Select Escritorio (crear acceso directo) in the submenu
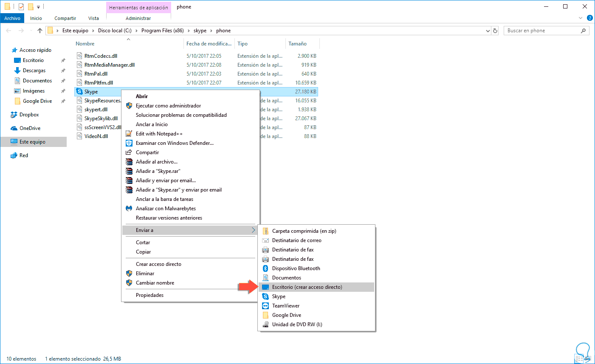The width and height of the screenshot is (595, 364). point(317,287)
